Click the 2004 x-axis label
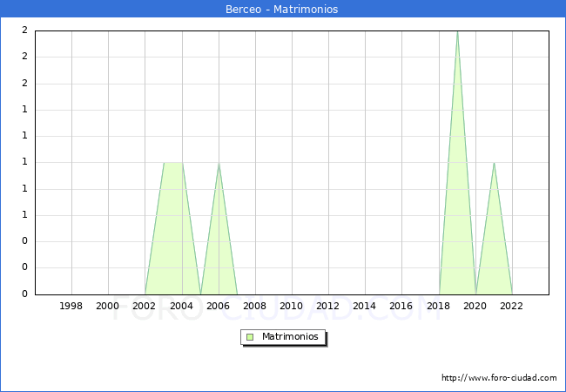566x392 pixels. [181, 306]
